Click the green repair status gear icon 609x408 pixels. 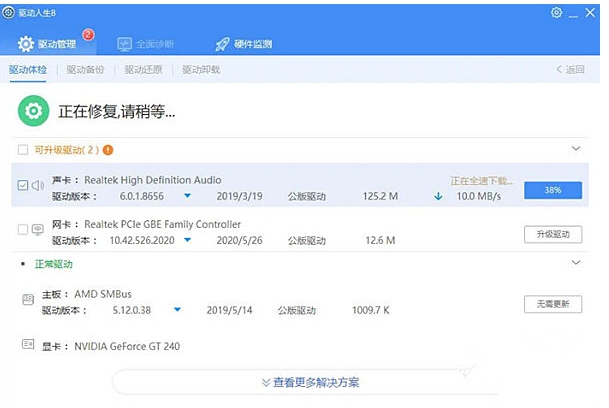point(34,111)
